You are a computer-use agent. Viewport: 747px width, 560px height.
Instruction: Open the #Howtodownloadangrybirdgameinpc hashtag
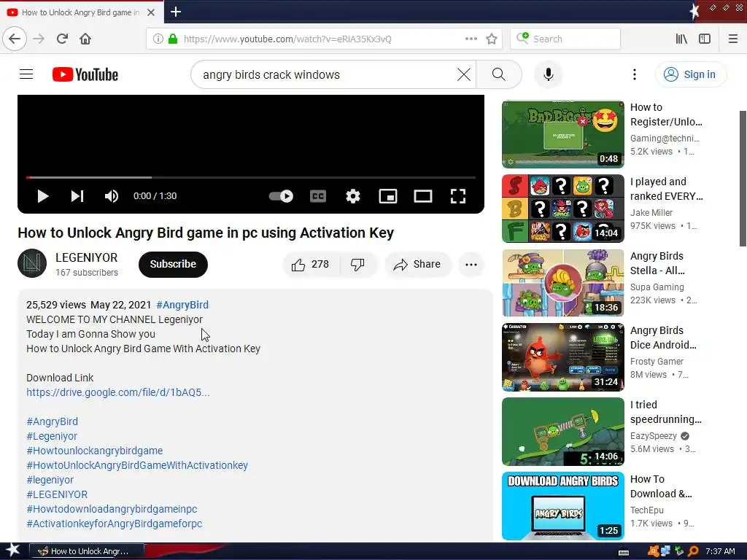click(x=112, y=508)
